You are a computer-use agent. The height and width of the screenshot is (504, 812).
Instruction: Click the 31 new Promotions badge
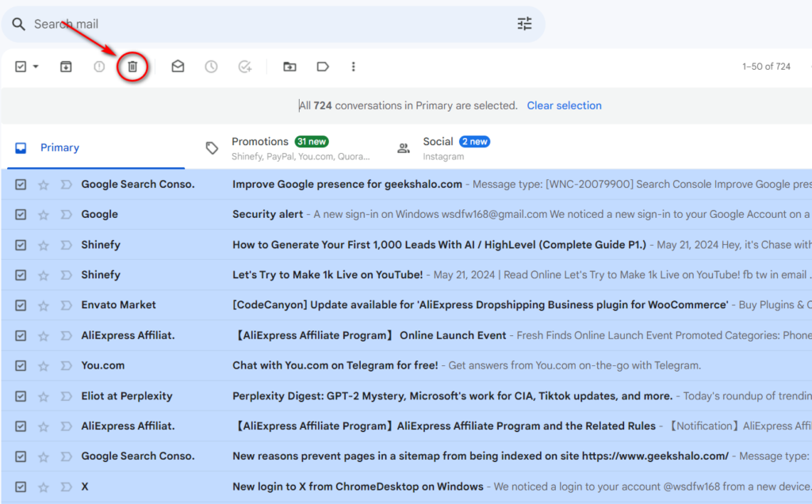tap(312, 142)
